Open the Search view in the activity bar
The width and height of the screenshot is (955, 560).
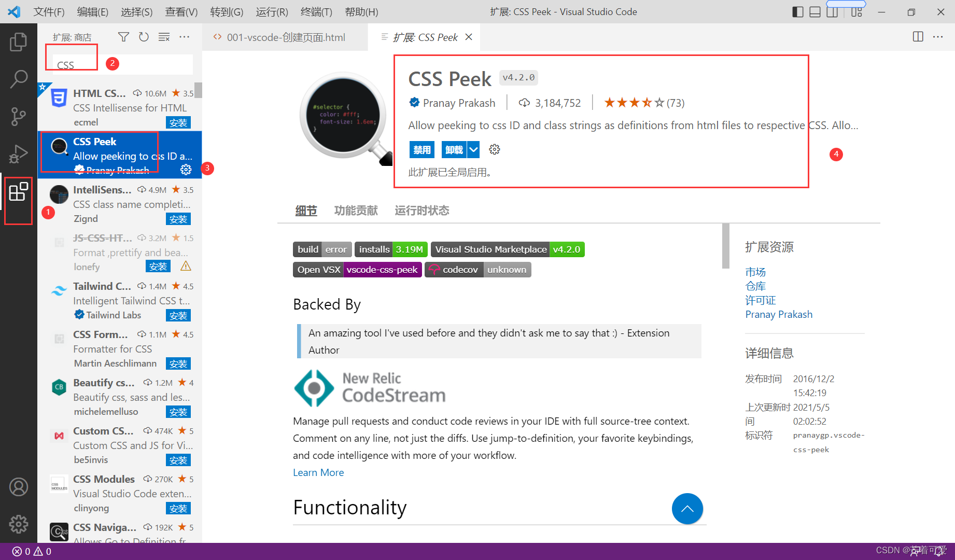pyautogui.click(x=19, y=79)
